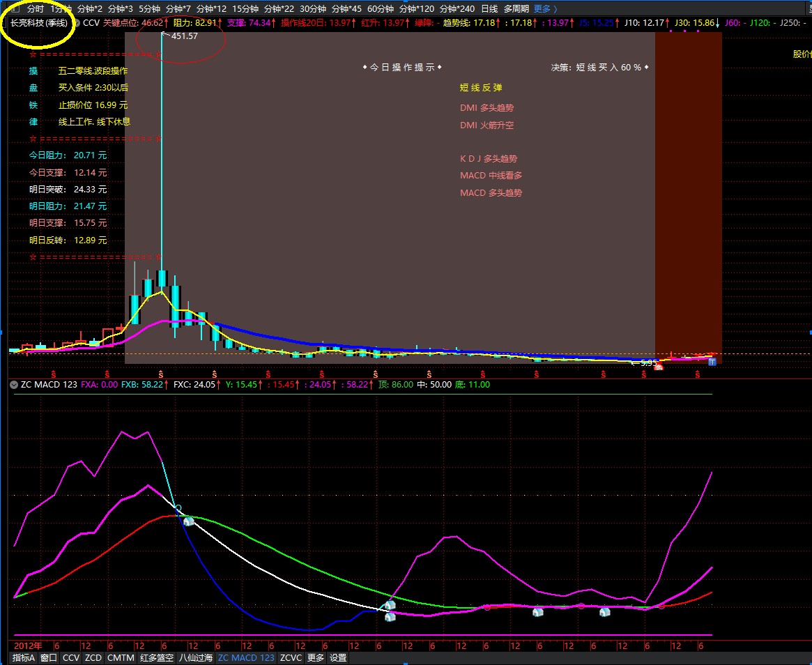Click the 短线反弹 signal text
The height and width of the screenshot is (665, 812).
point(481,88)
